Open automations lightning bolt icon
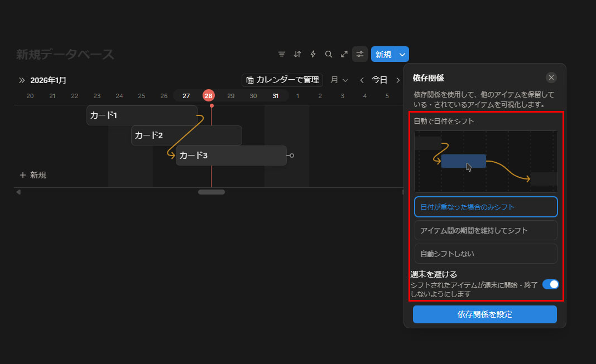The width and height of the screenshot is (596, 364). coord(313,54)
